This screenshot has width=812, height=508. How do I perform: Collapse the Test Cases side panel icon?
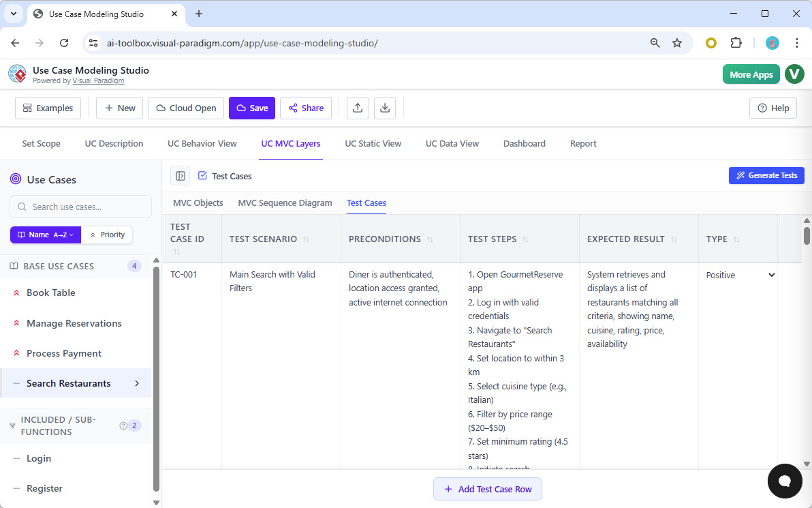point(180,175)
